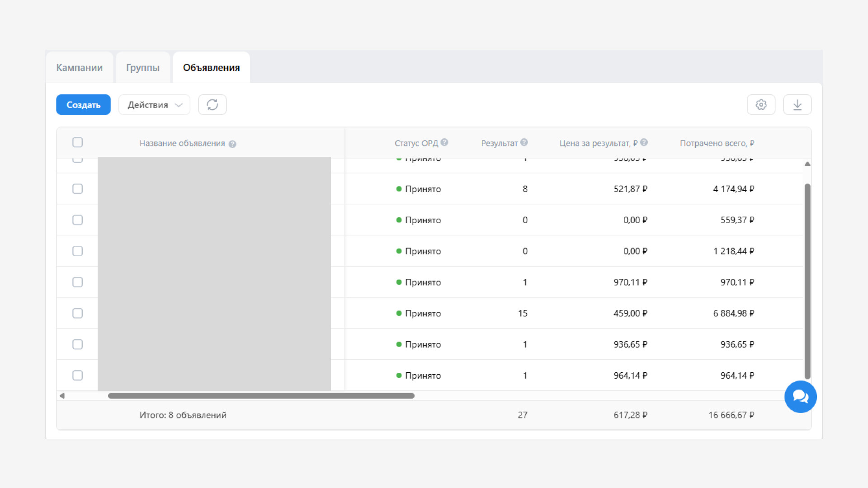Check the row with 15 results

pos(78,313)
